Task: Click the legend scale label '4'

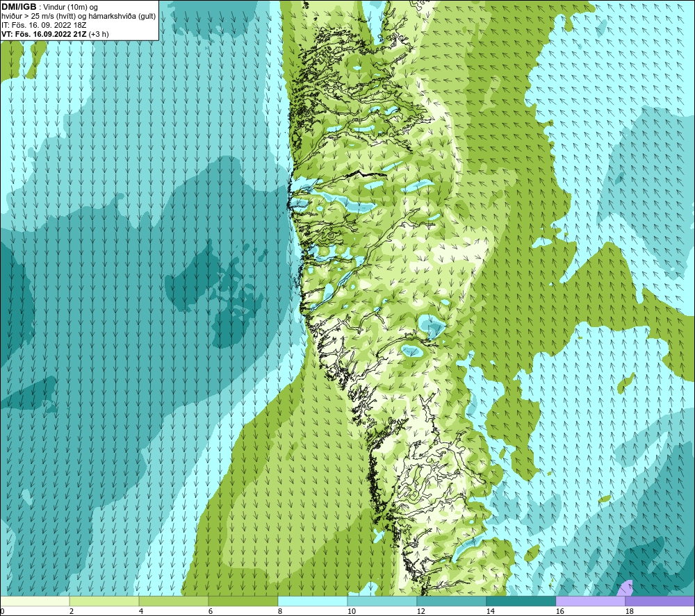Action: click(x=141, y=611)
